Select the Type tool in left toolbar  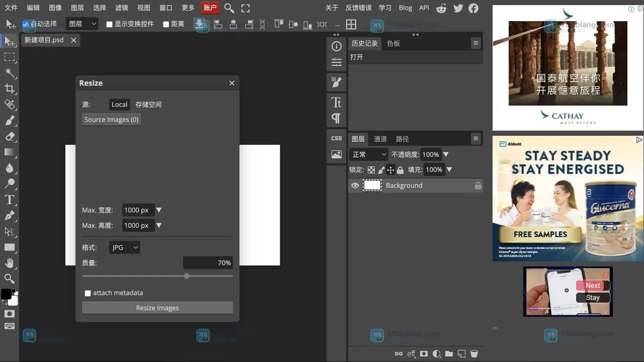click(x=10, y=200)
